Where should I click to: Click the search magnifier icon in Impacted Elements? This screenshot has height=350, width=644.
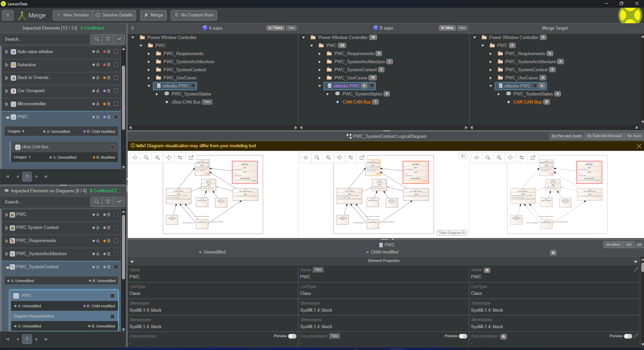point(96,39)
